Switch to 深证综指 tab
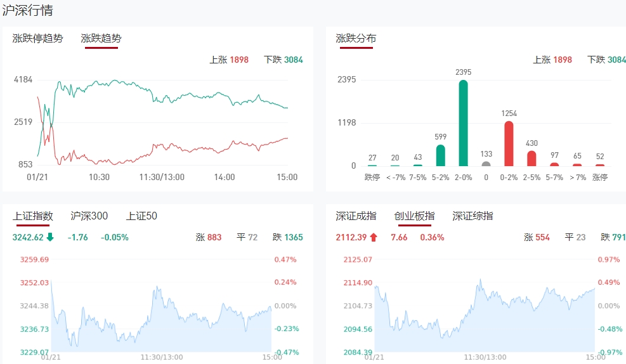 [473, 216]
